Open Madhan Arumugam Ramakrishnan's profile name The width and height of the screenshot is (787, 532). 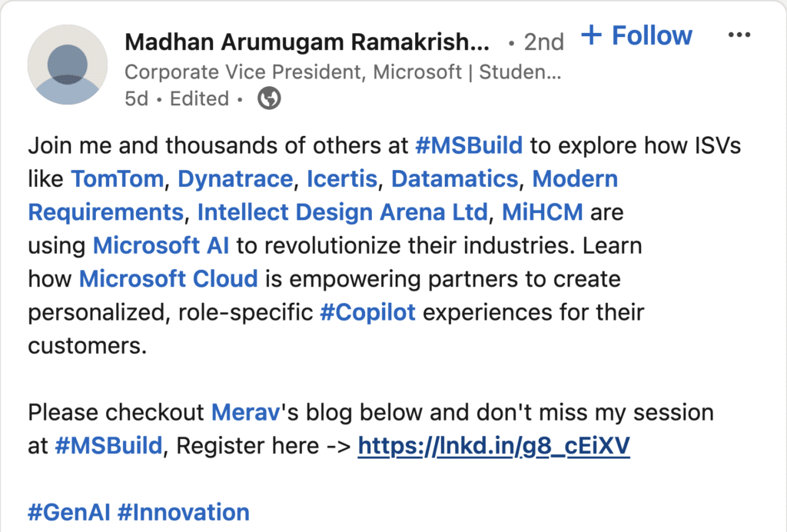[x=306, y=42]
